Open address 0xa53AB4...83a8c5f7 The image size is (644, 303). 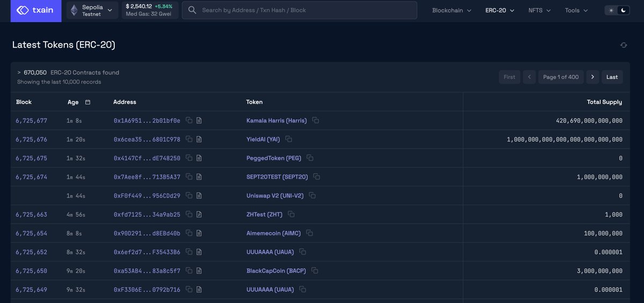click(147, 271)
